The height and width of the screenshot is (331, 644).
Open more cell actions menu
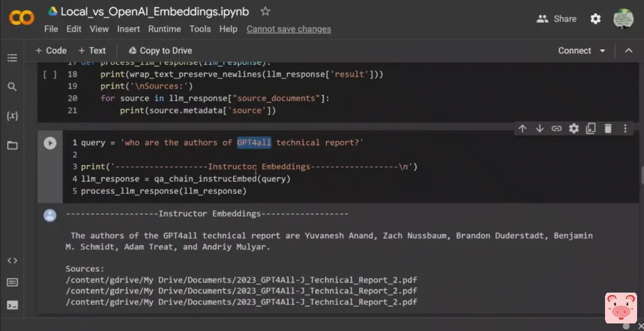625,129
